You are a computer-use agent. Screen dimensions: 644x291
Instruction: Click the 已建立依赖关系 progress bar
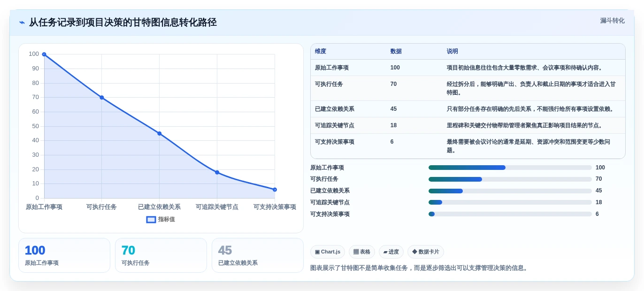click(x=510, y=191)
